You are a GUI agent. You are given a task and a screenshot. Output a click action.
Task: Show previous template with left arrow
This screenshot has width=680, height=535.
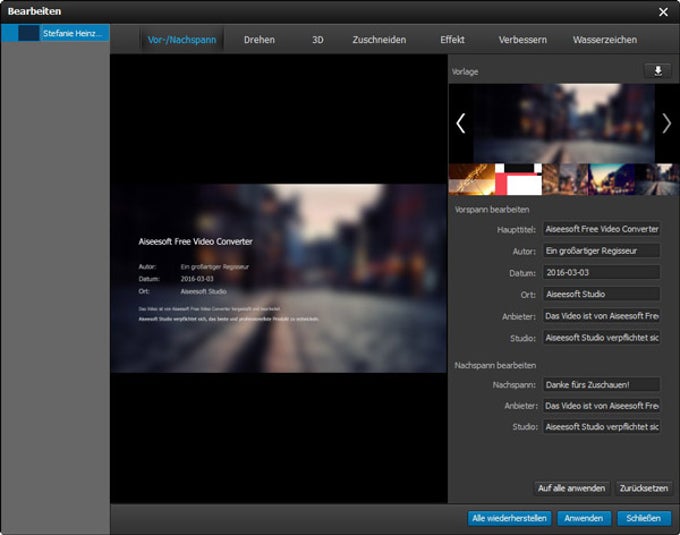pyautogui.click(x=461, y=124)
